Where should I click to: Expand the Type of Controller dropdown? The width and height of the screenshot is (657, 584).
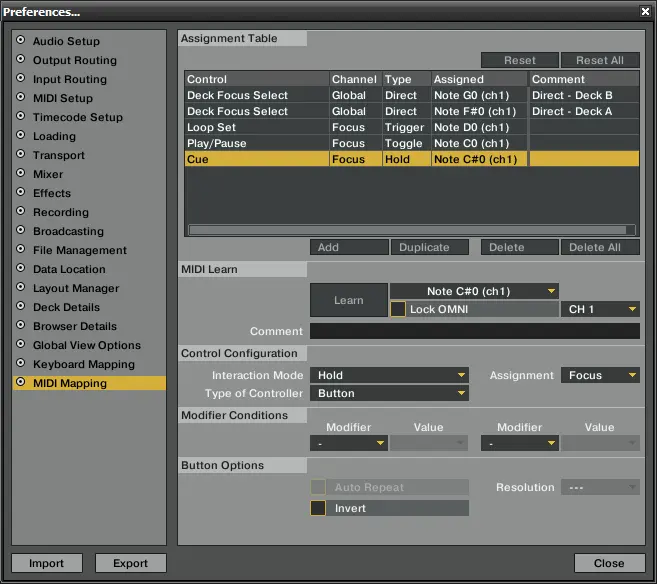(x=390, y=394)
